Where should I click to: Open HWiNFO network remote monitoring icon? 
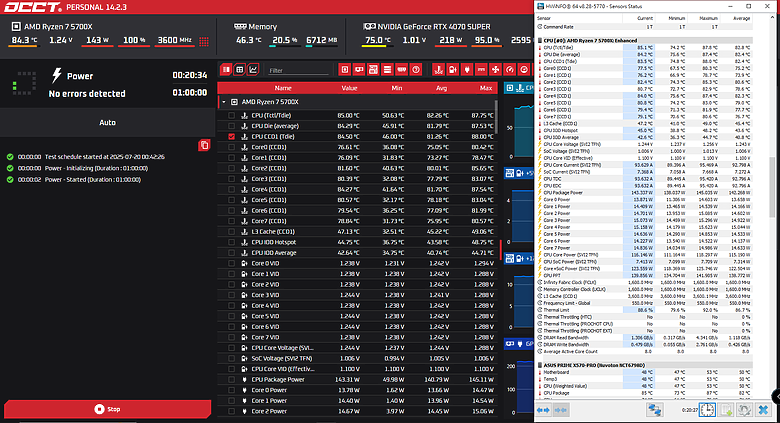(655, 410)
